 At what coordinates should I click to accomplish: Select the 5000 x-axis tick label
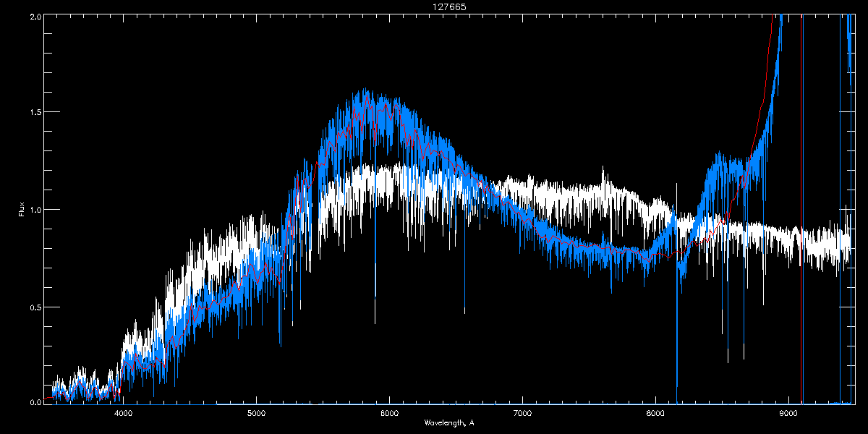(x=257, y=414)
